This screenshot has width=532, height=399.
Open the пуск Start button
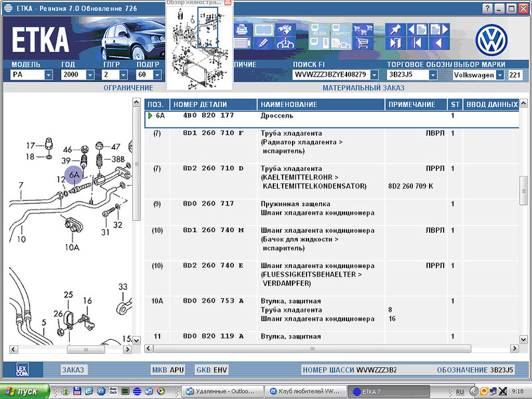pos(25,391)
